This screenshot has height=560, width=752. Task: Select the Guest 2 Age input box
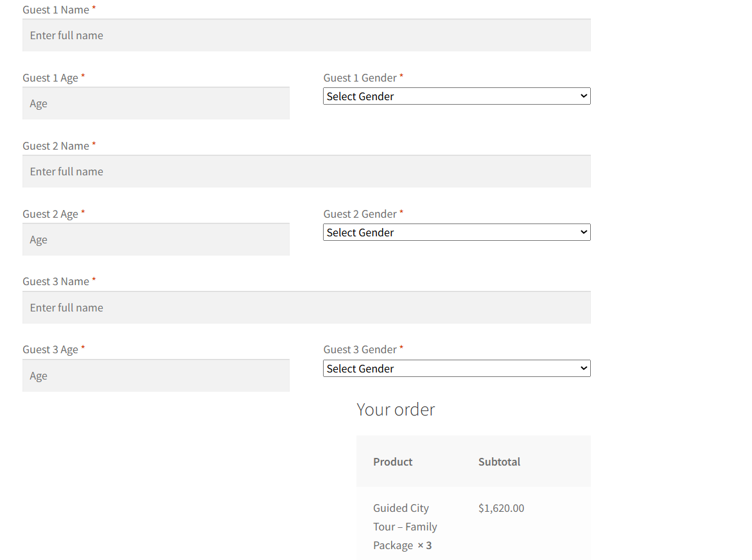click(155, 240)
